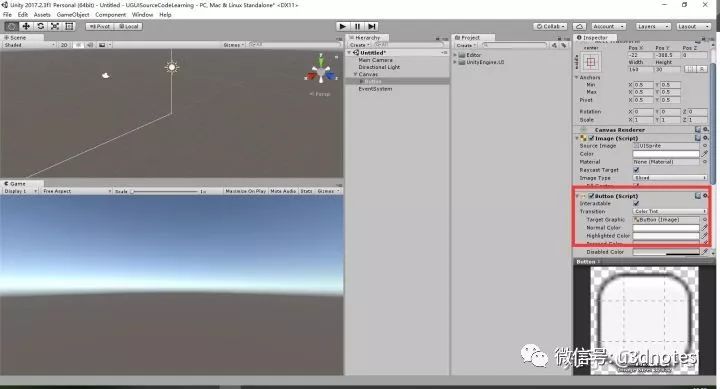Viewport: 720px width, 389px height.
Task: Open the cloud services panel
Action: click(579, 27)
